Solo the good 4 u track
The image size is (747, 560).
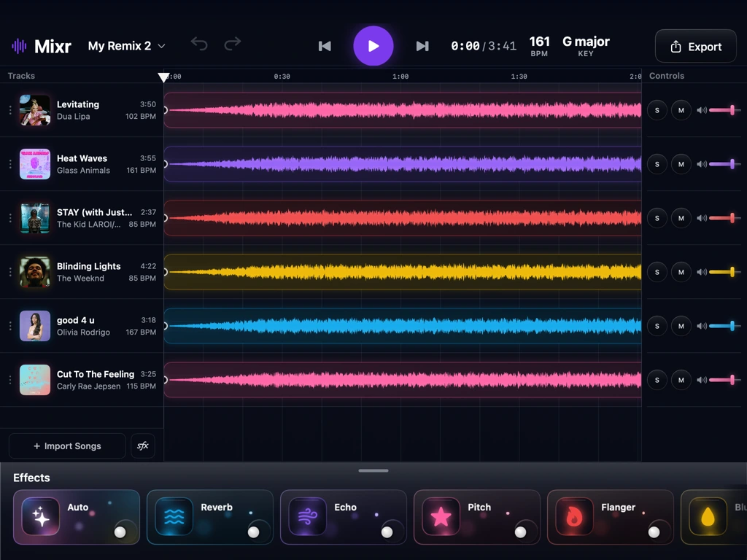coord(657,326)
